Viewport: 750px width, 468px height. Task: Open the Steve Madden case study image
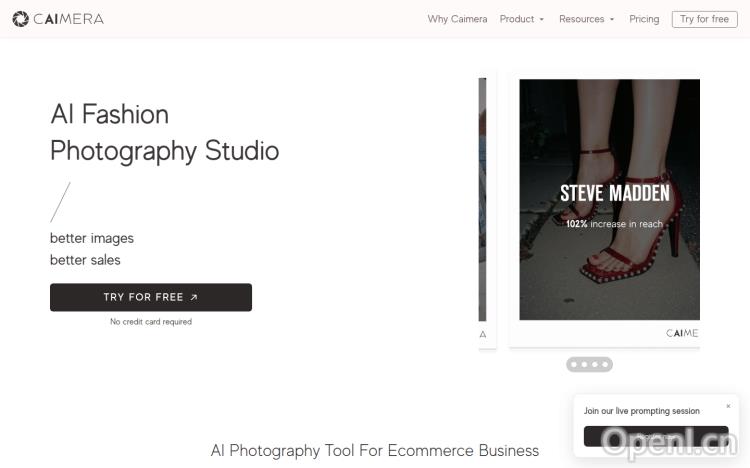tap(609, 200)
